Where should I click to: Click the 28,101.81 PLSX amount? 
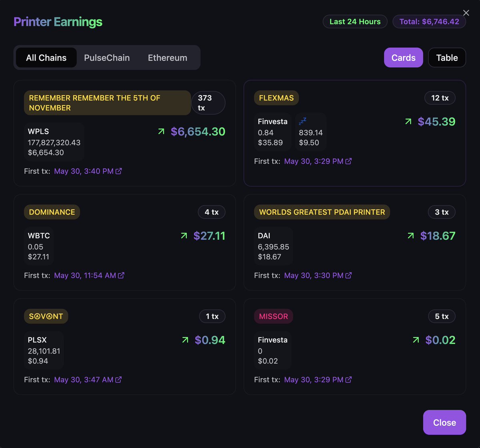tap(44, 351)
